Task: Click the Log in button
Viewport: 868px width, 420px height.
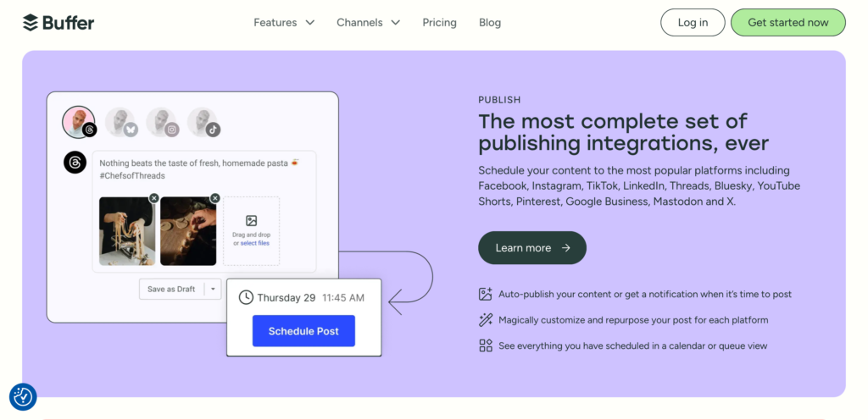Action: [x=693, y=23]
